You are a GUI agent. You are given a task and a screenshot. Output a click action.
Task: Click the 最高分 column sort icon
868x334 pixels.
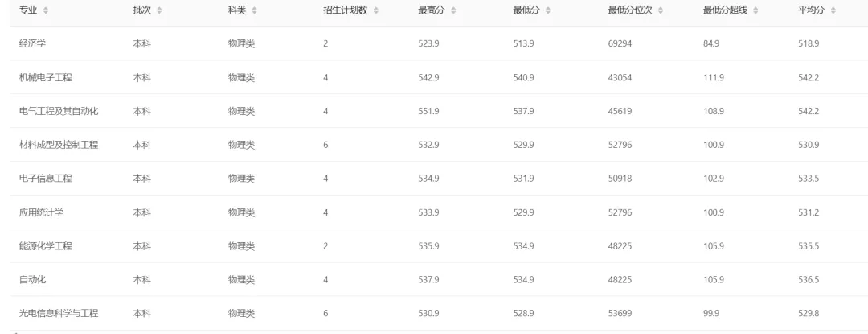pos(453,10)
